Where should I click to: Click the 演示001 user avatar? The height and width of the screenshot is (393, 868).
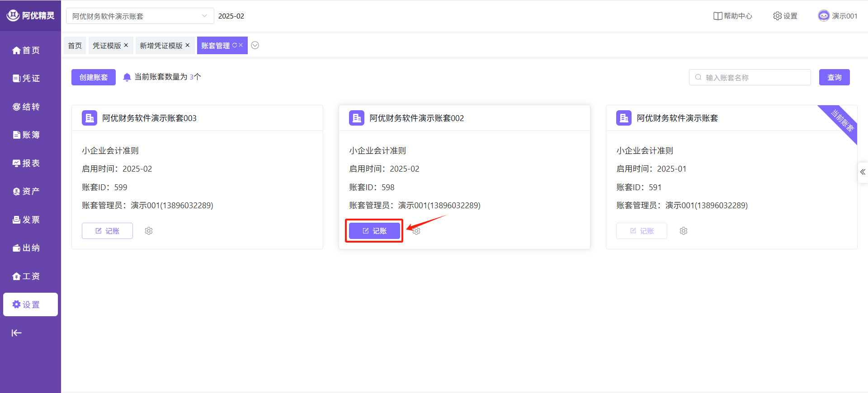[824, 16]
